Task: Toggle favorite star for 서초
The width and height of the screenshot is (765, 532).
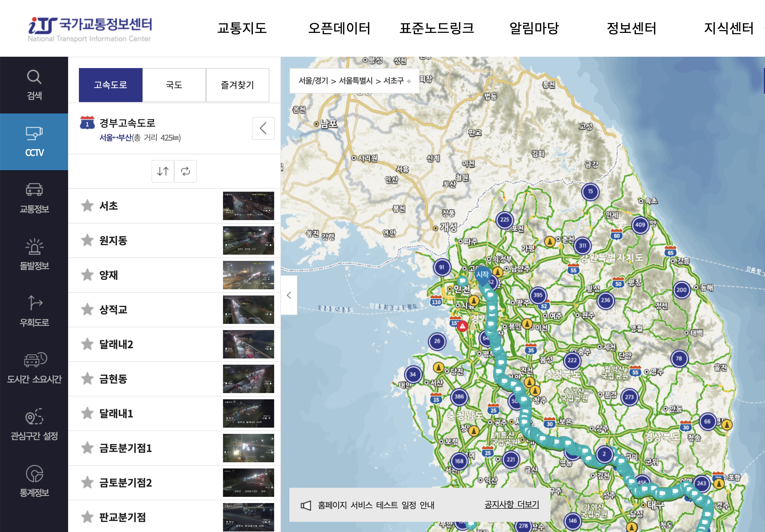Action: tap(87, 206)
